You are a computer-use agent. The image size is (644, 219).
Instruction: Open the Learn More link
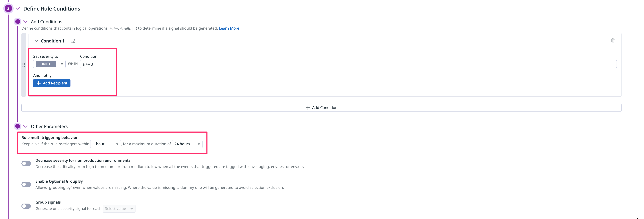coord(229,28)
